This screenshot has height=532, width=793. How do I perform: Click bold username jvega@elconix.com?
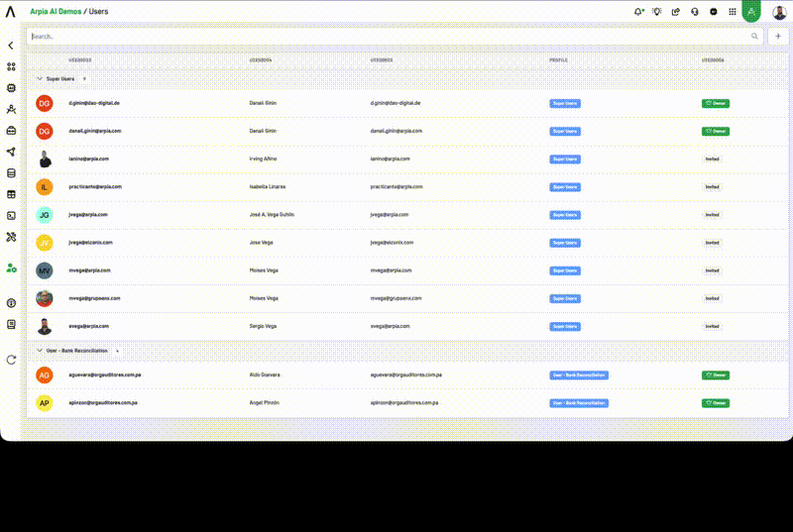90,242
